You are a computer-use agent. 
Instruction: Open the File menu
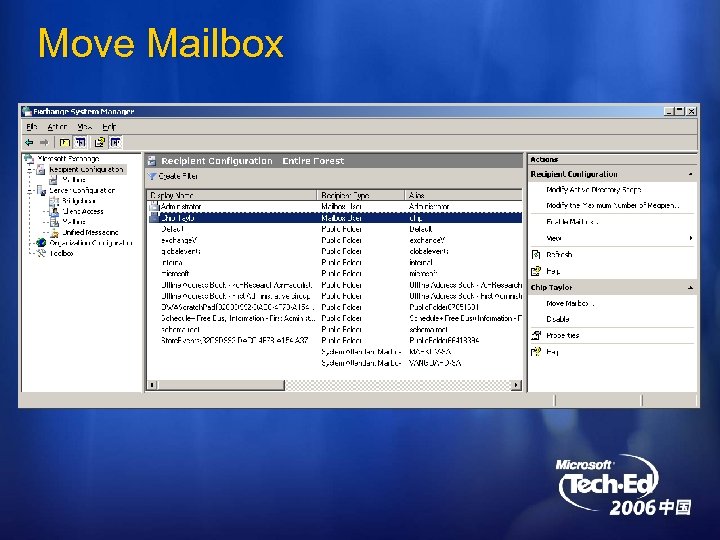(x=31, y=126)
